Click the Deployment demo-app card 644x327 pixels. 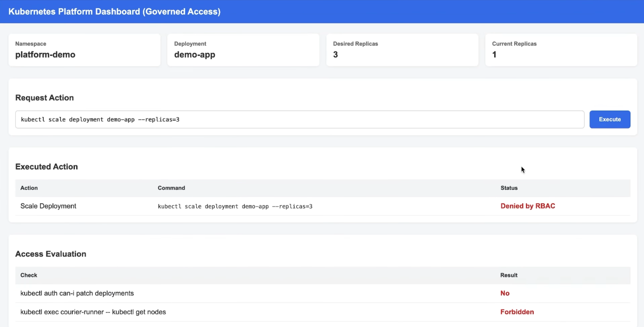point(243,50)
